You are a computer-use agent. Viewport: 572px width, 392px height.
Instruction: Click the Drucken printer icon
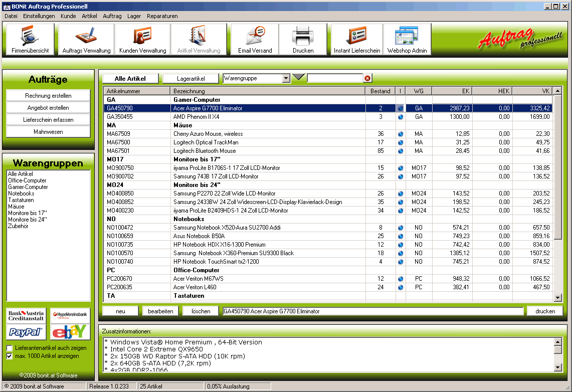(303, 40)
